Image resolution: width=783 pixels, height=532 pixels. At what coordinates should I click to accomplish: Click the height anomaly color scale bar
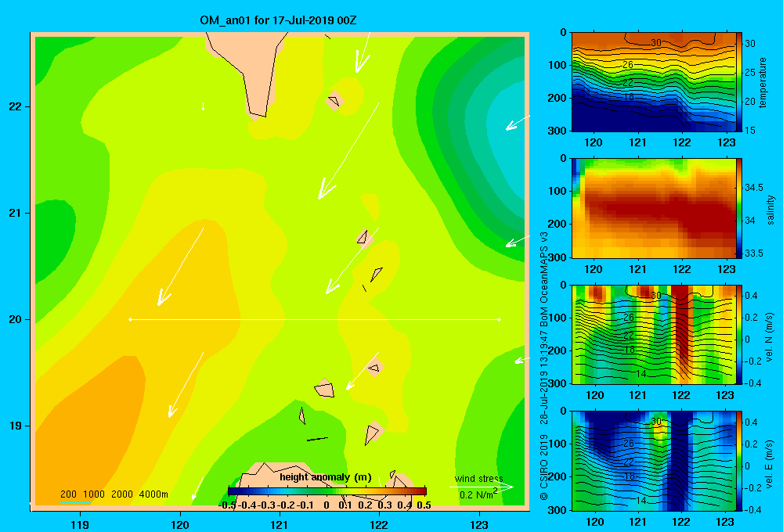coord(327,491)
